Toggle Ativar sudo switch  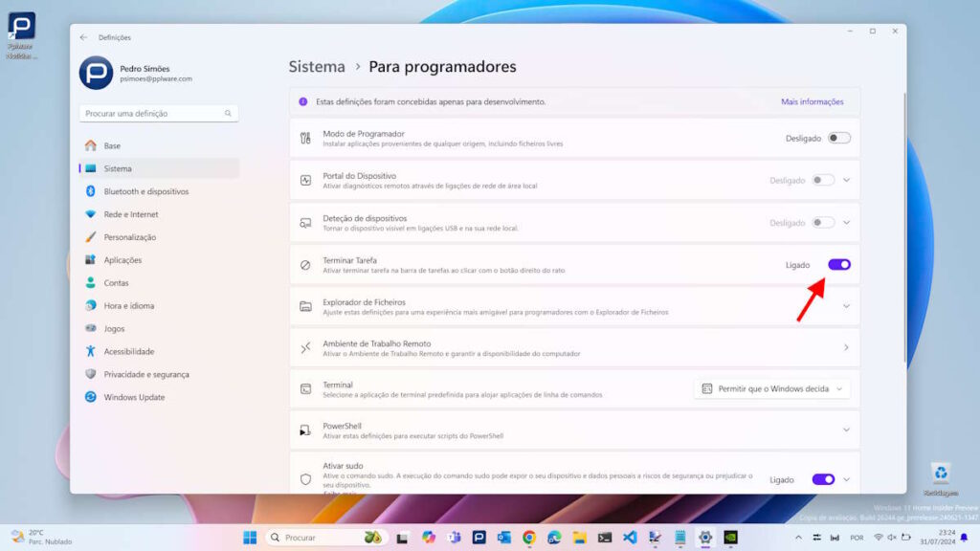click(x=822, y=479)
